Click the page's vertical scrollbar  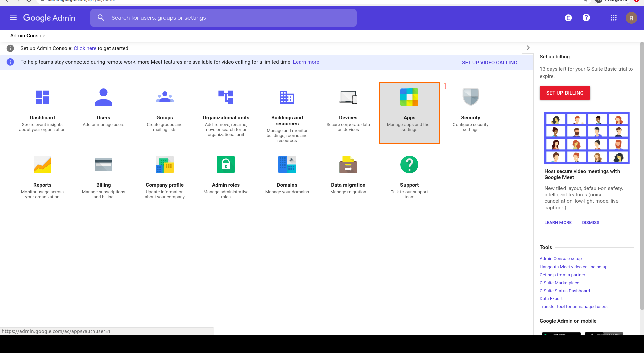pos(642,176)
